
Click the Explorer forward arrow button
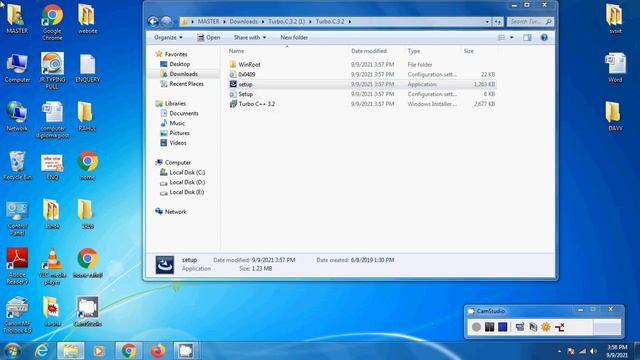click(166, 21)
